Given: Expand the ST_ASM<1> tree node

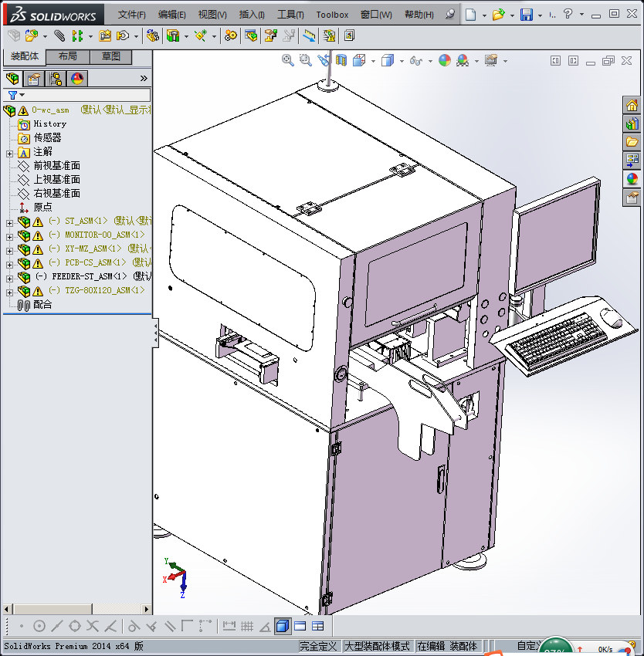Looking at the screenshot, I should pyautogui.click(x=9, y=222).
